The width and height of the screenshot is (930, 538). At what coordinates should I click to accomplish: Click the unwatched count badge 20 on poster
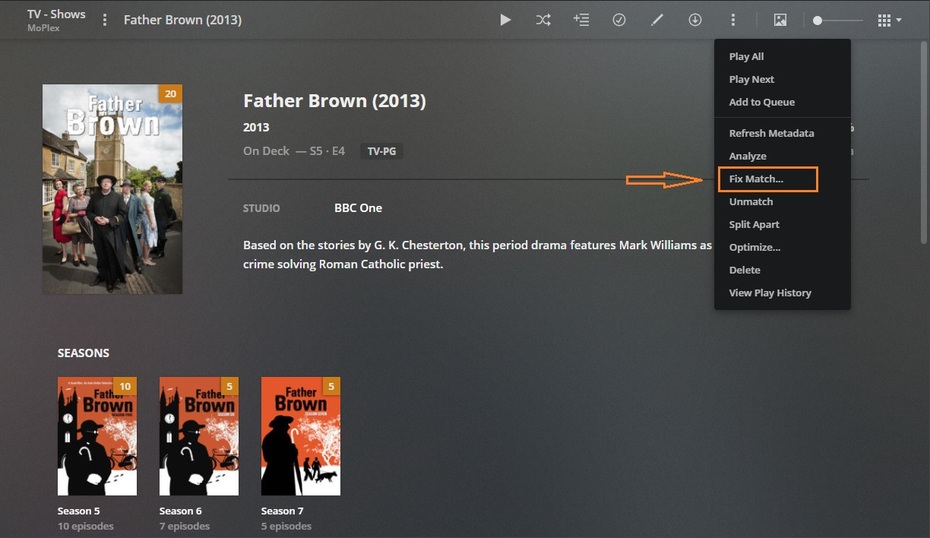pos(170,94)
